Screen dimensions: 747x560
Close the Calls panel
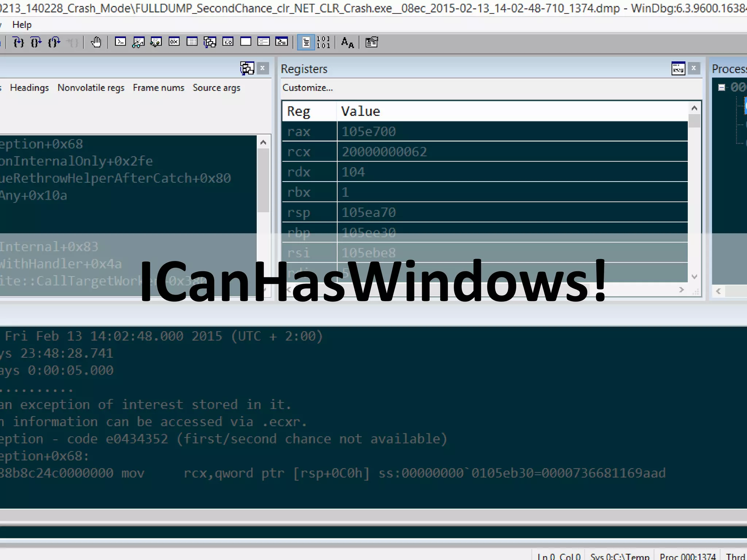[262, 68]
